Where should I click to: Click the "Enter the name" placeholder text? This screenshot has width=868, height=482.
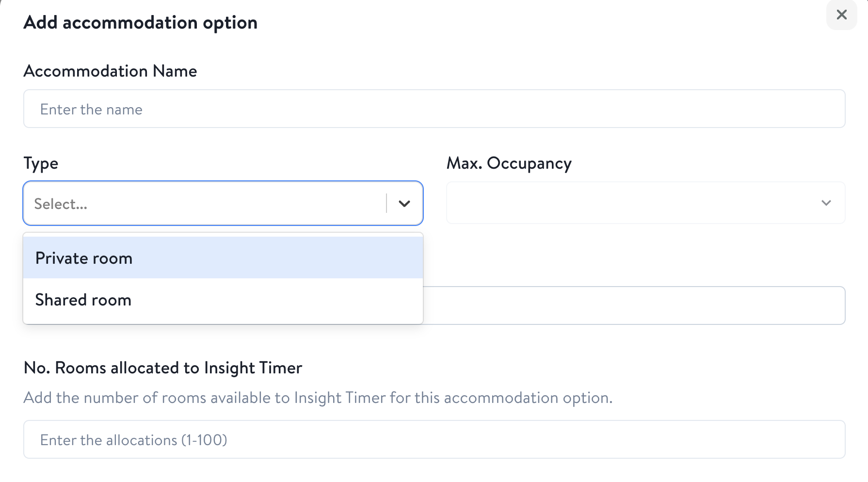[x=91, y=110]
